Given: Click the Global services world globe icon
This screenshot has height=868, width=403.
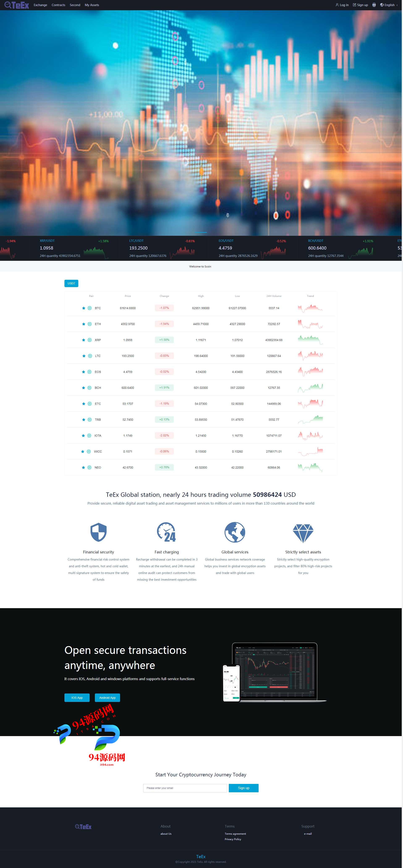Looking at the screenshot, I should pos(235,532).
